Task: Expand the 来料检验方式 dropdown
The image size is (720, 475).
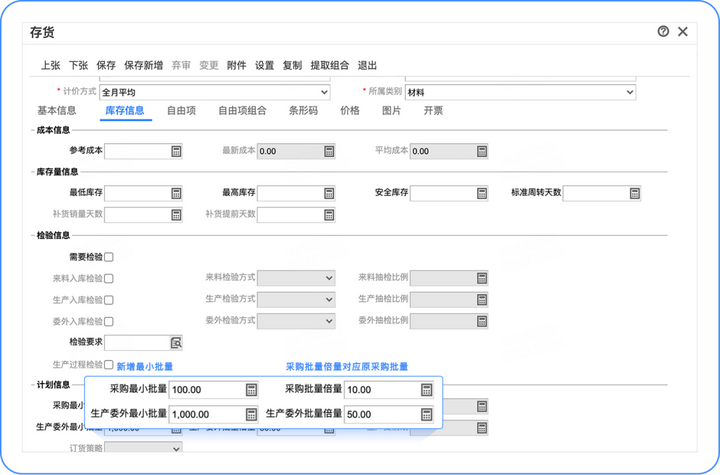Action: [x=296, y=278]
